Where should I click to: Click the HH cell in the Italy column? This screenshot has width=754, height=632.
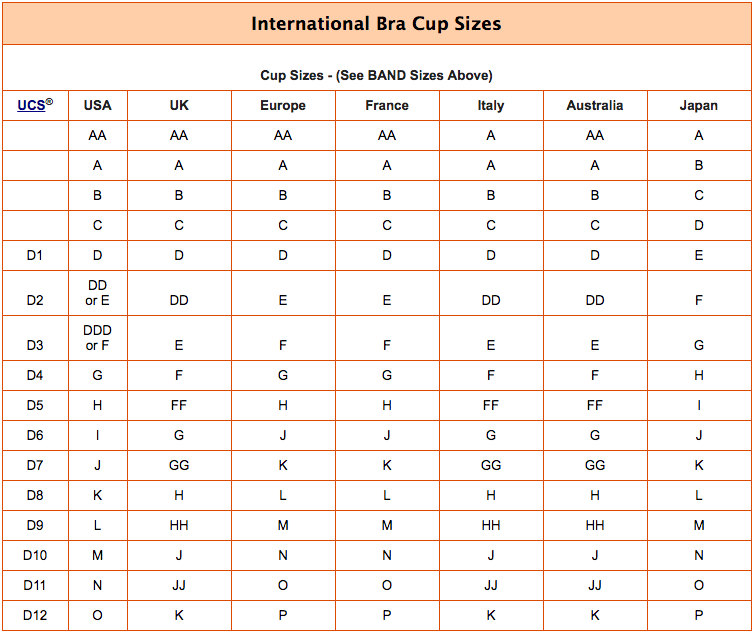(490, 525)
